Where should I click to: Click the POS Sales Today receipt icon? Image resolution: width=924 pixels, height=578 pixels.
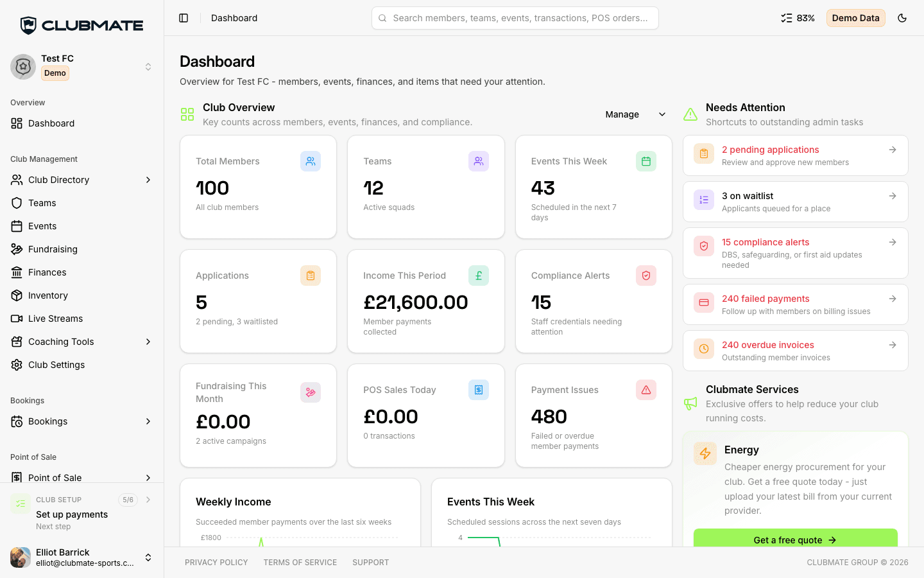[x=479, y=390]
